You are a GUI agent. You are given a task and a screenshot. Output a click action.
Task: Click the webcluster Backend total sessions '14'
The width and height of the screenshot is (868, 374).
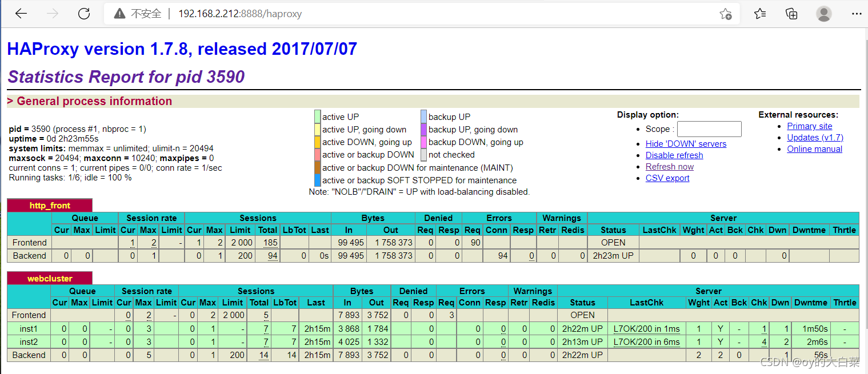[263, 355]
